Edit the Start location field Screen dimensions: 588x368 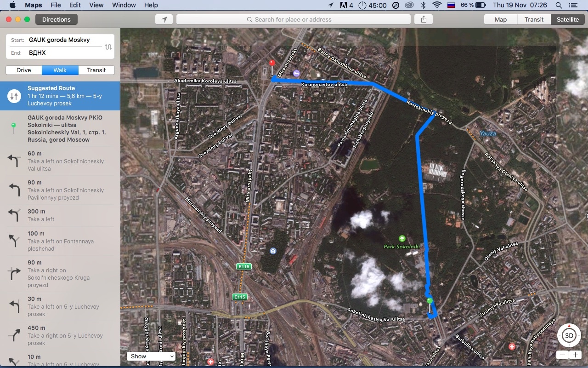click(x=59, y=40)
